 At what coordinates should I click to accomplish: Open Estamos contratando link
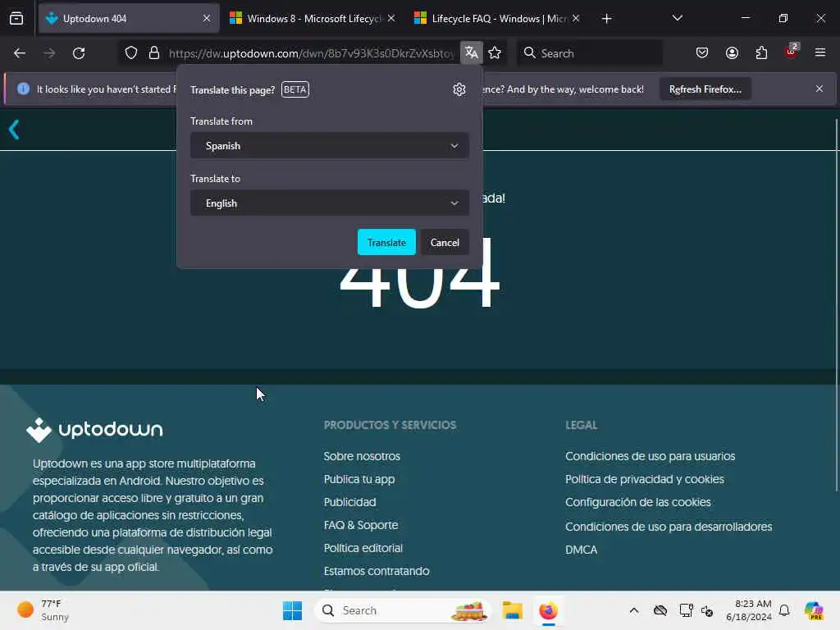[x=377, y=571]
